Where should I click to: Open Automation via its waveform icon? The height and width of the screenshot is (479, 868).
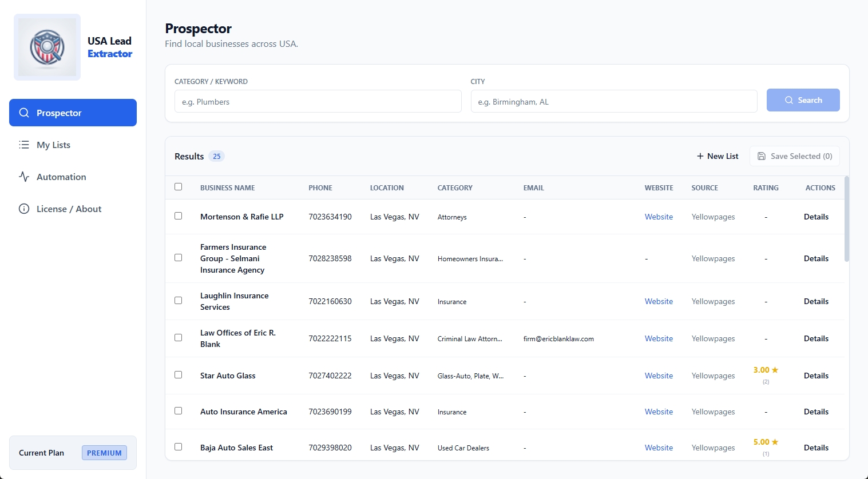pos(24,177)
